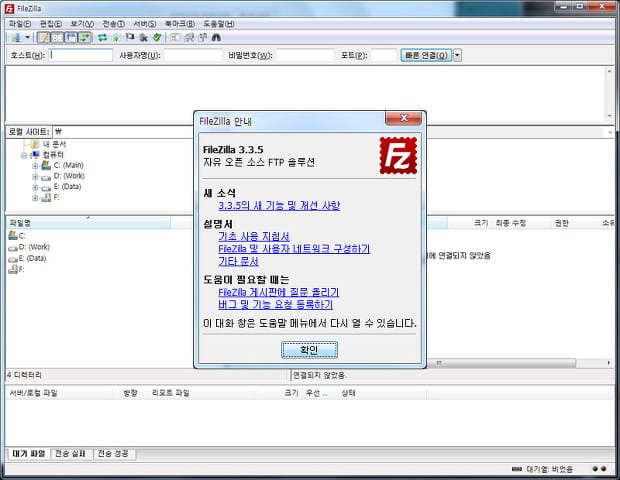Expand the E: (Data) tree node
Screen dimensions: 620x480
tap(35, 187)
